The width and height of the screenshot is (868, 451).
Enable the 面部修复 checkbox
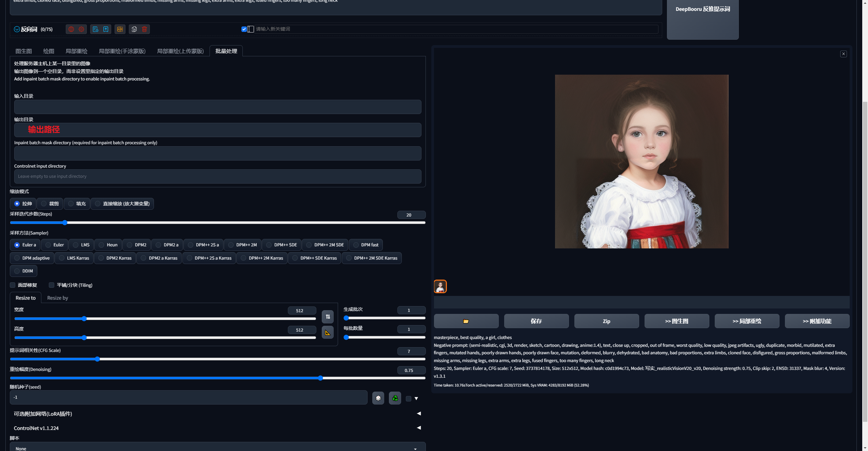pyautogui.click(x=13, y=285)
